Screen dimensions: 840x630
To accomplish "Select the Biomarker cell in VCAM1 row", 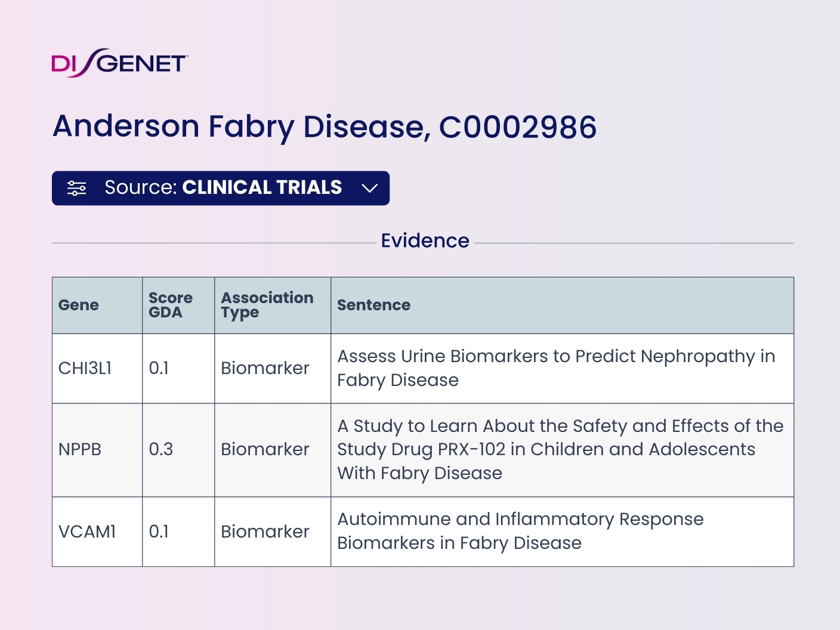I will (x=265, y=531).
